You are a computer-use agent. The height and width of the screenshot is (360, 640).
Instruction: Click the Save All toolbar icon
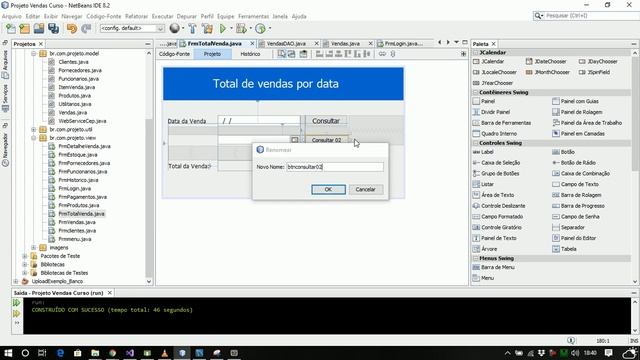coord(53,28)
